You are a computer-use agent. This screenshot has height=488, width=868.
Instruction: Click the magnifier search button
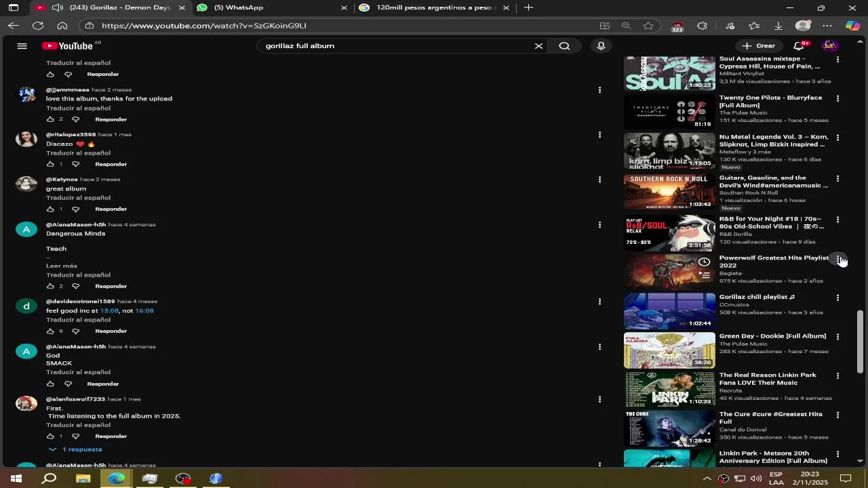[x=564, y=46]
